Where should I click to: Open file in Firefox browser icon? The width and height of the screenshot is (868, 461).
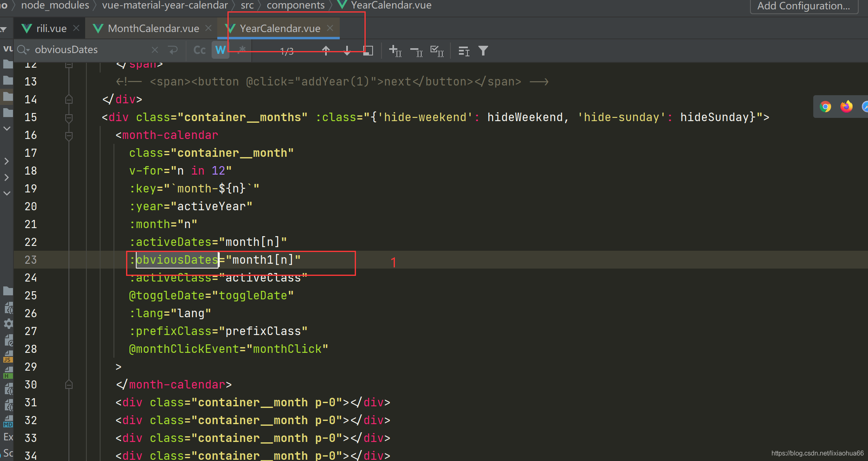coord(847,107)
